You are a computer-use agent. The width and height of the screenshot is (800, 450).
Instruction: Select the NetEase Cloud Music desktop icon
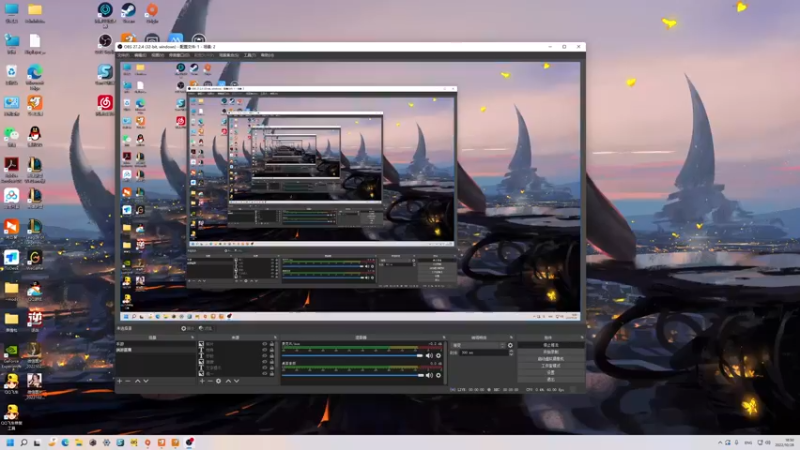click(x=105, y=105)
